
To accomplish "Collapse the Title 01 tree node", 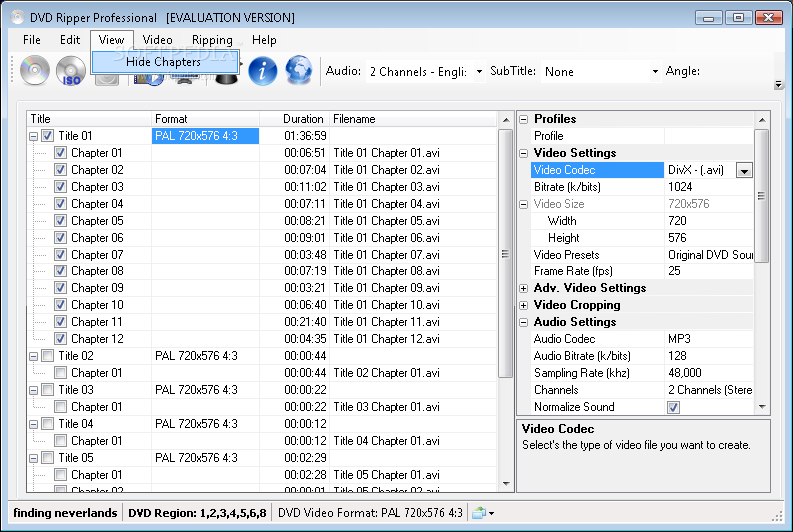I will 33,136.
